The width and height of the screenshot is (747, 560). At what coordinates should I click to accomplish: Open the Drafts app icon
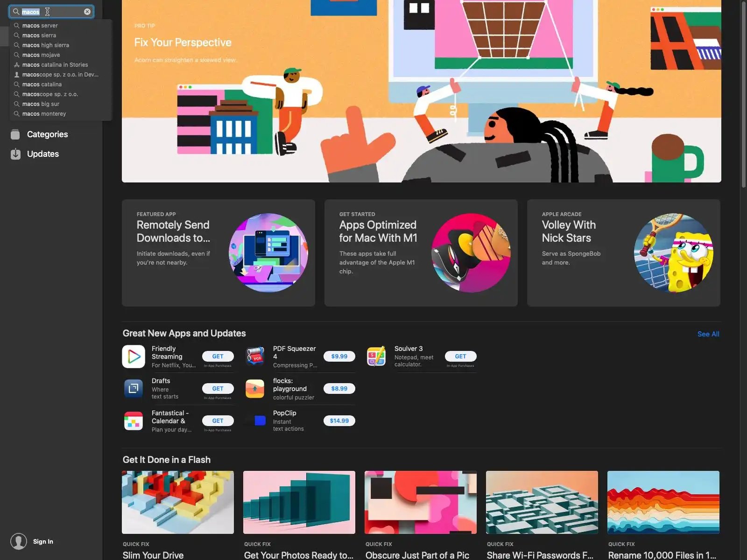[134, 389]
